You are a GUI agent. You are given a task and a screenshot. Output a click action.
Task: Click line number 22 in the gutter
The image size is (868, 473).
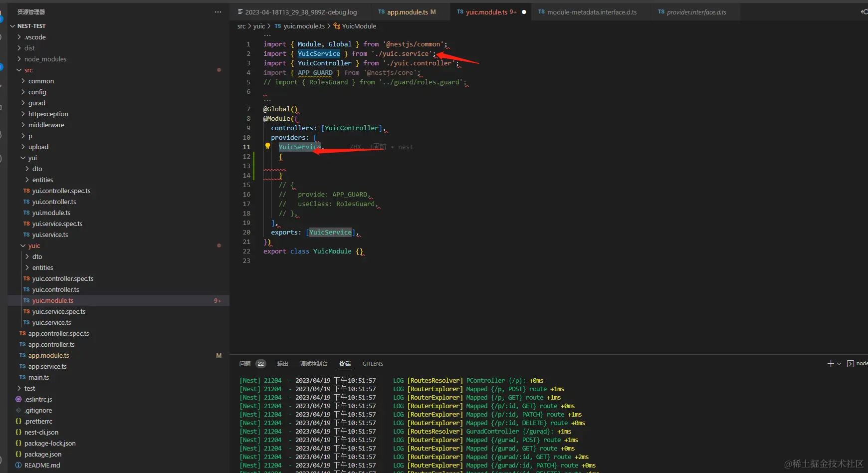[x=246, y=251]
